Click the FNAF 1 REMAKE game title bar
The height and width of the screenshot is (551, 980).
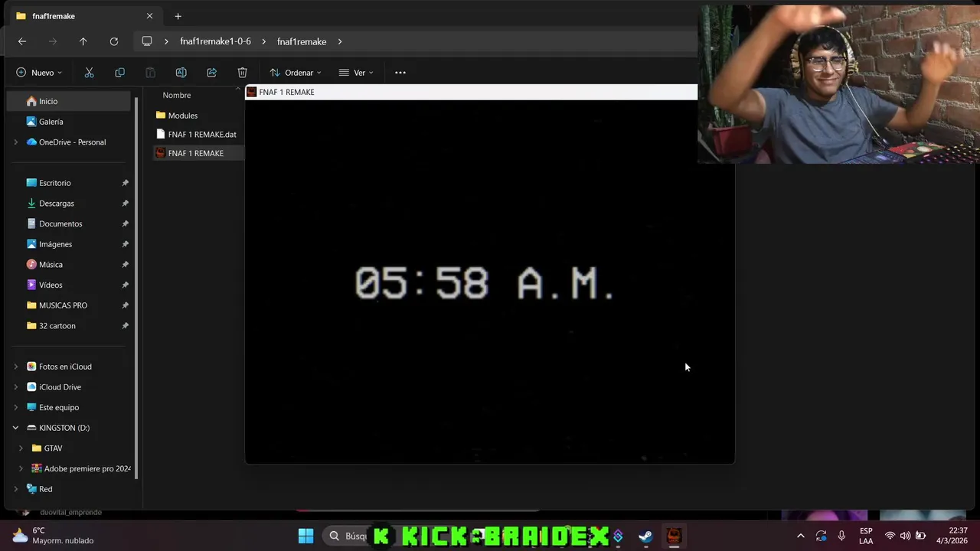[471, 92]
